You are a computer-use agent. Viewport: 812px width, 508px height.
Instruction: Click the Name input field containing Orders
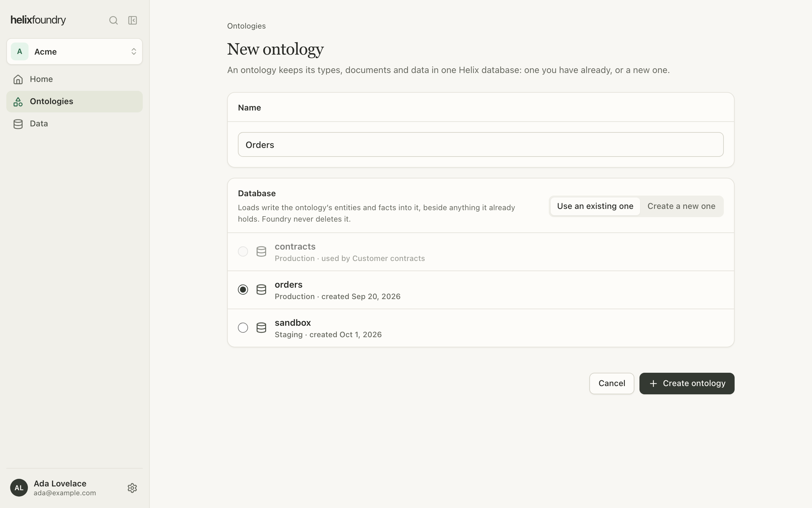click(481, 144)
